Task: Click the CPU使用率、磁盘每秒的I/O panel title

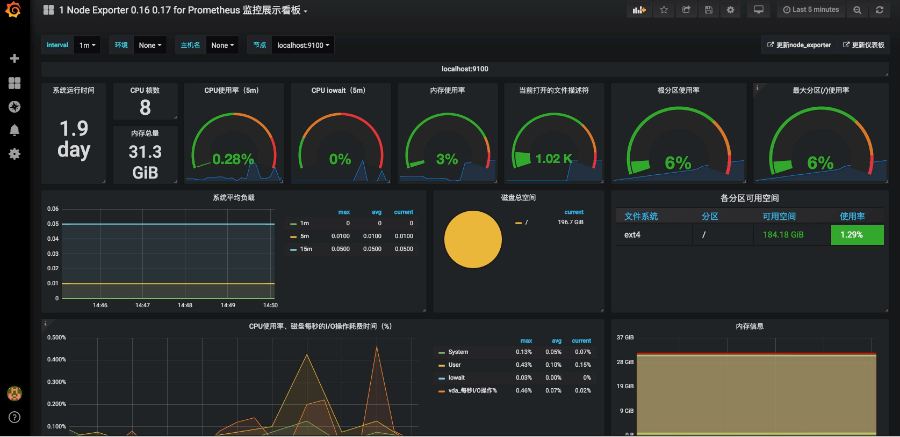Action: 320,326
